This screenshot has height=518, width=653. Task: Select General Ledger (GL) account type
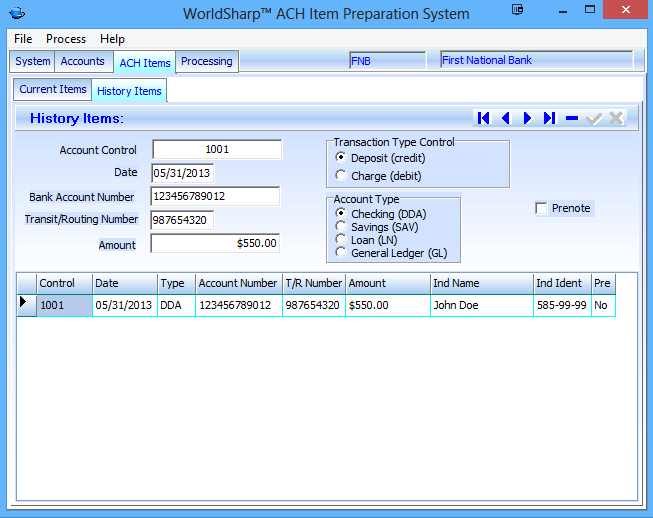click(x=342, y=253)
